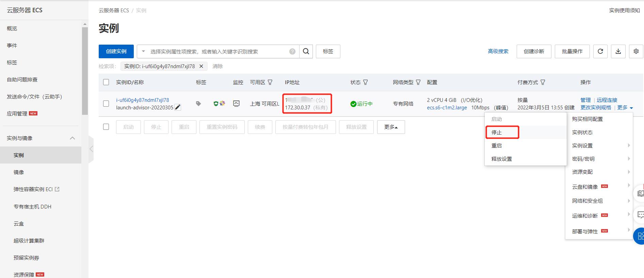This screenshot has height=278, width=644.
Task: Select all instances header checkbox
Action: click(x=106, y=82)
